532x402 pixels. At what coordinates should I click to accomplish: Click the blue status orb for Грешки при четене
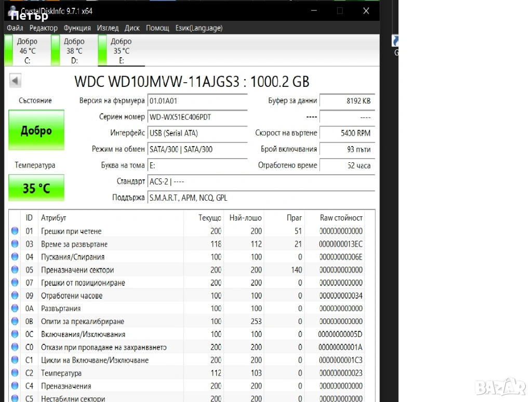15,231
